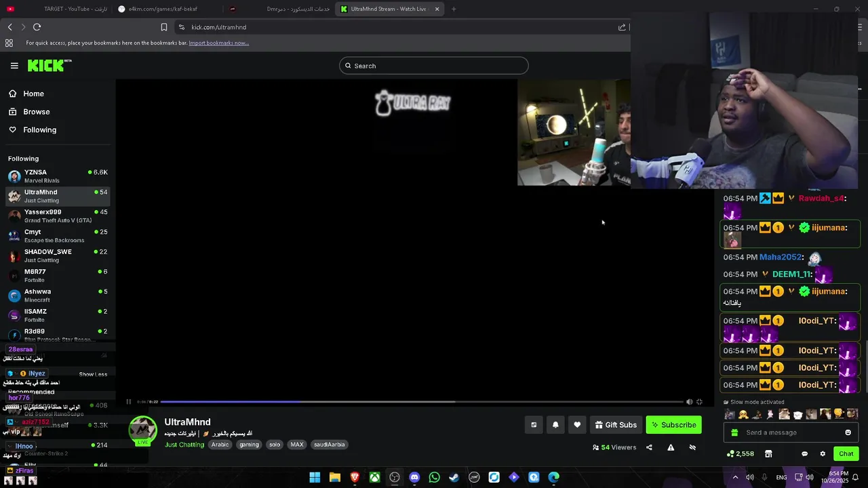Click the site settings icon in address bar
868x488 pixels.
pos(181,27)
